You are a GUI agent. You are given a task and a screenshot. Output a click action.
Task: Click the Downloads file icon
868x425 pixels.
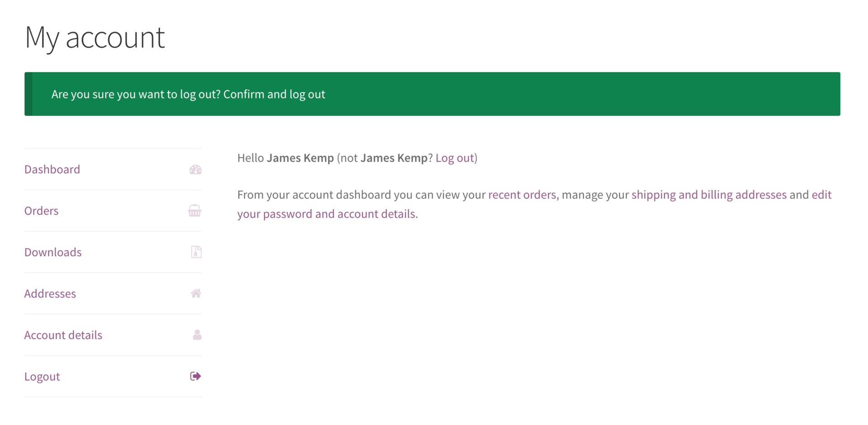coord(196,252)
